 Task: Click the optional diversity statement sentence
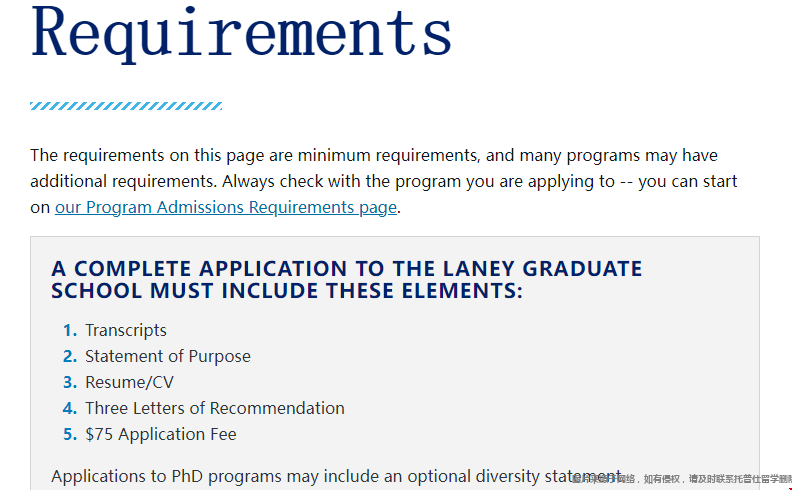337,476
